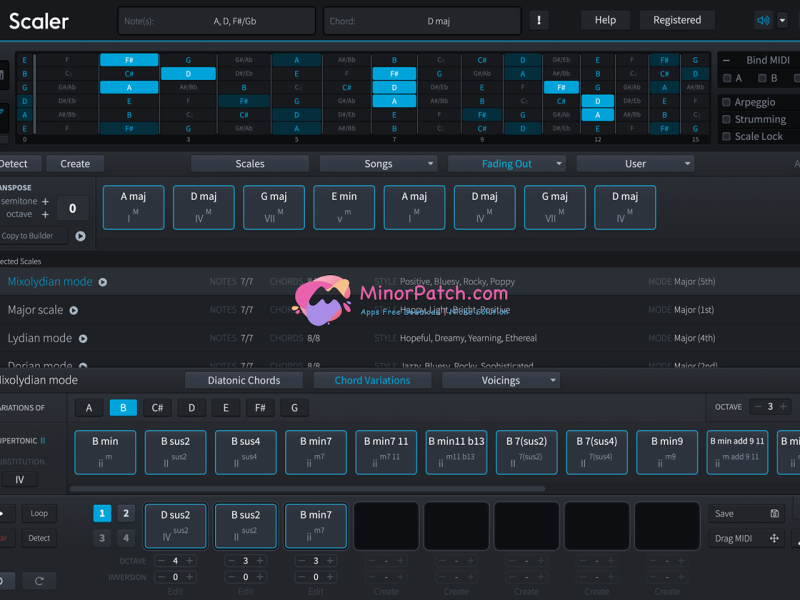Open the Help button
The width and height of the screenshot is (800, 600).
tap(605, 20)
